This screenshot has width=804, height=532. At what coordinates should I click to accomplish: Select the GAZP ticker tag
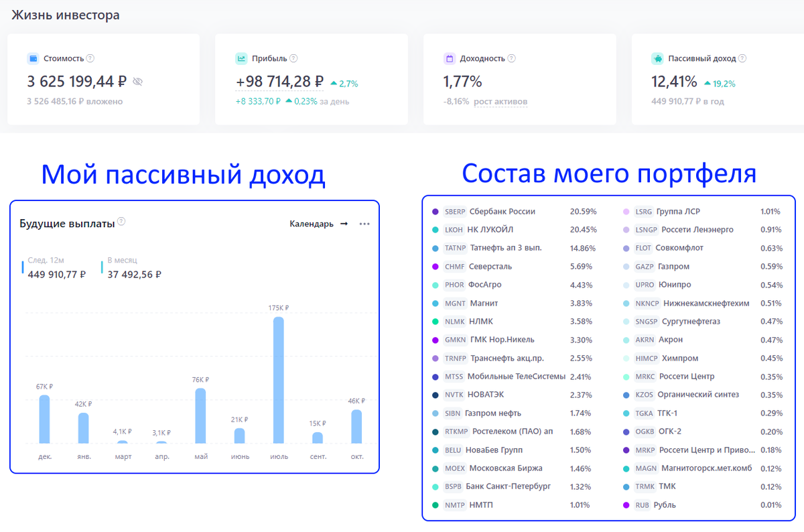coord(645,266)
